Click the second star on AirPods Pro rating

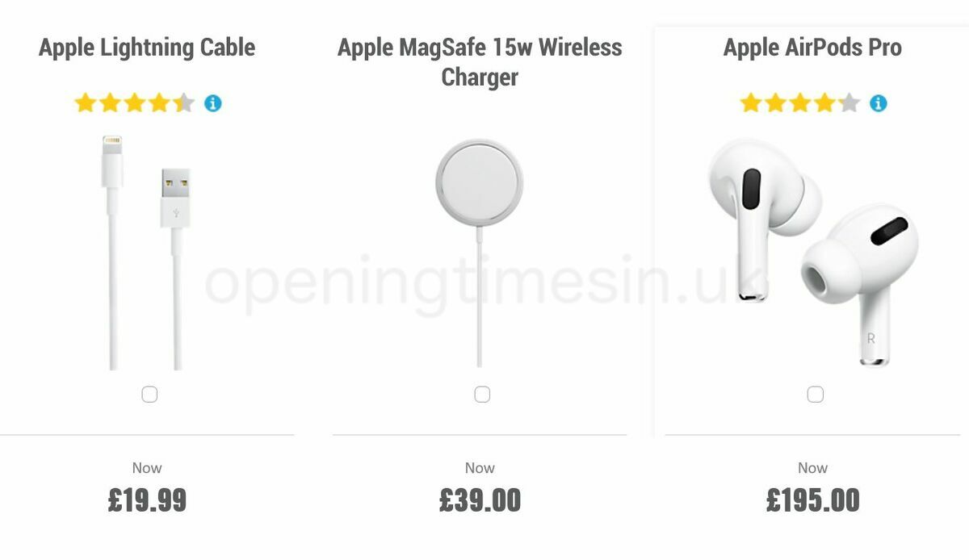(x=774, y=102)
